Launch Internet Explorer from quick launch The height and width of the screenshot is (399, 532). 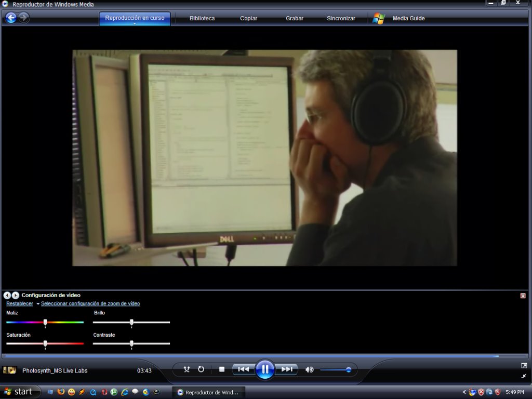125,392
